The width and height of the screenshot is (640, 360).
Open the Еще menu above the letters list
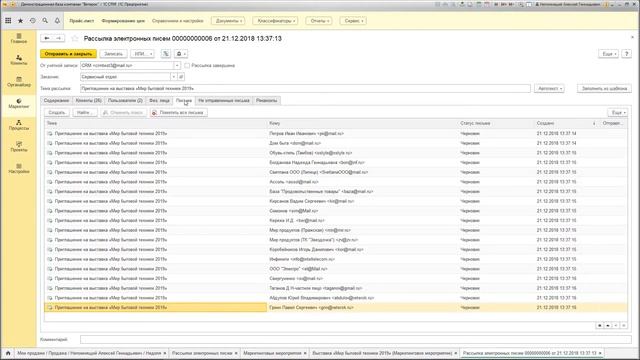(x=617, y=113)
